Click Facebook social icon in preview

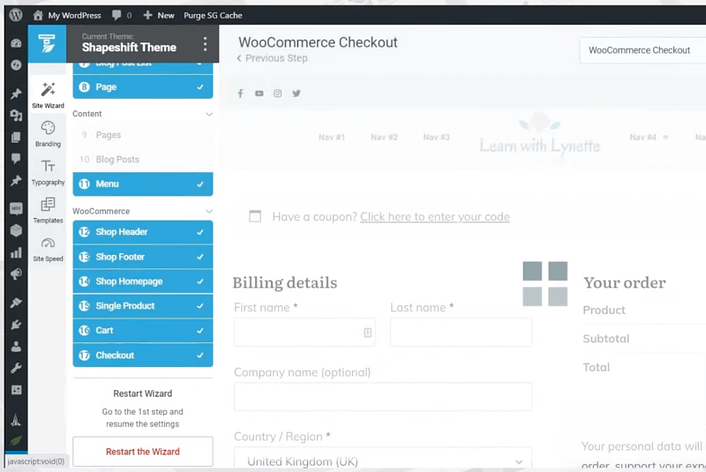(x=240, y=93)
